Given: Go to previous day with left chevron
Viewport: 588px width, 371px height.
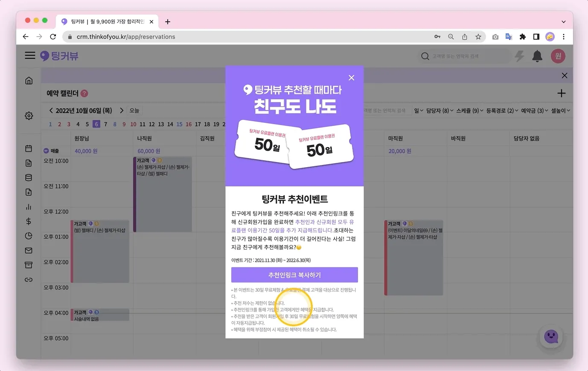Looking at the screenshot, I should pyautogui.click(x=51, y=110).
